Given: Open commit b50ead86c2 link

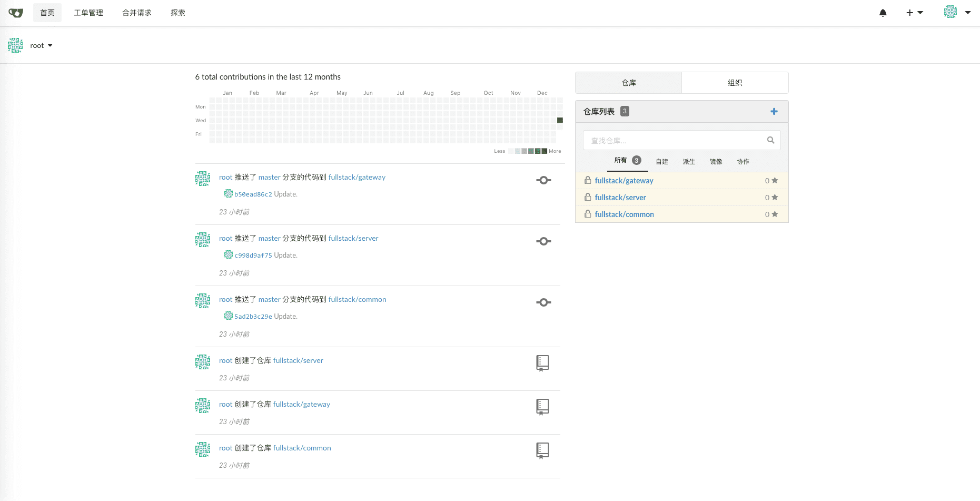Looking at the screenshot, I should [253, 194].
